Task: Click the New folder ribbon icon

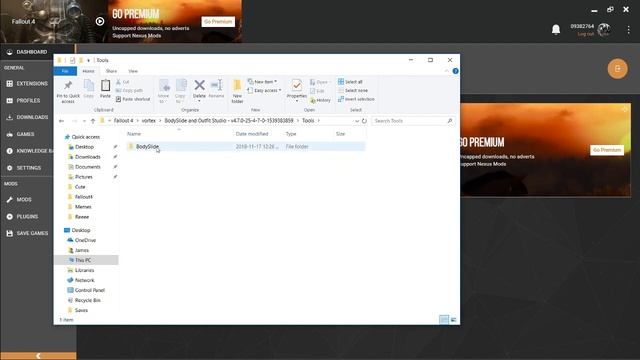Action: click(x=237, y=91)
